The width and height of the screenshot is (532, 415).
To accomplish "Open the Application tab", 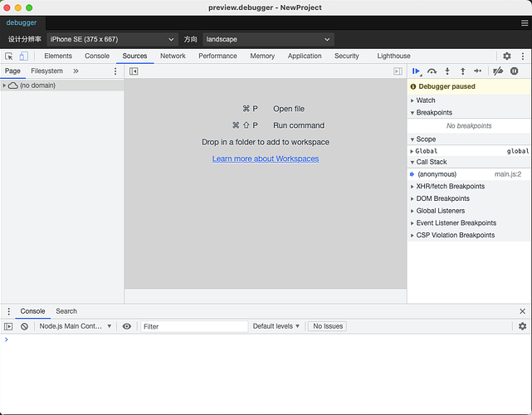I will coord(305,56).
